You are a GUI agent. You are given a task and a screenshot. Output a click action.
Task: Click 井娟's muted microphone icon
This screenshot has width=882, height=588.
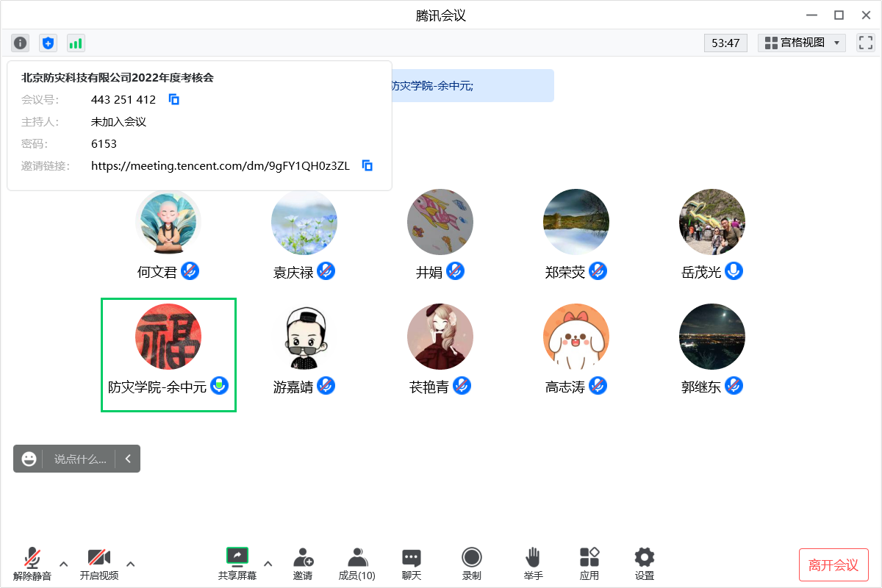[456, 271]
